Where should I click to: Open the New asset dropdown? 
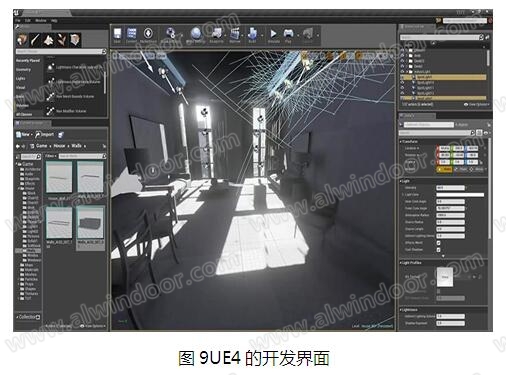coord(24,135)
